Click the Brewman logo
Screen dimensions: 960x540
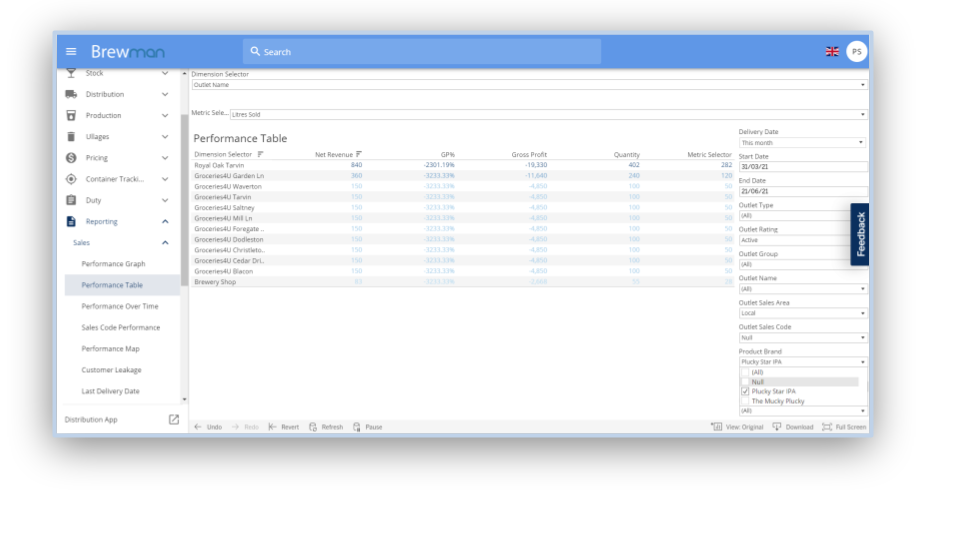(x=128, y=52)
